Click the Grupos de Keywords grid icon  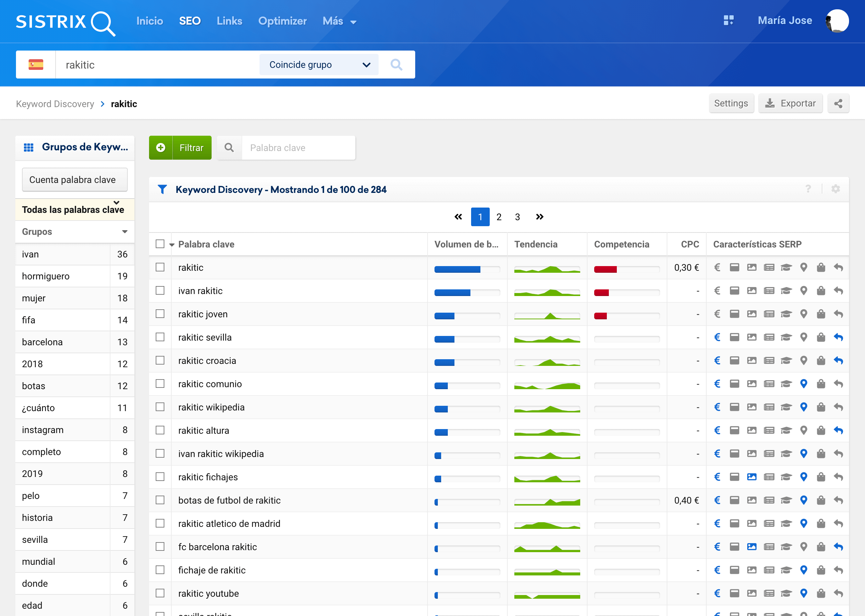29,147
